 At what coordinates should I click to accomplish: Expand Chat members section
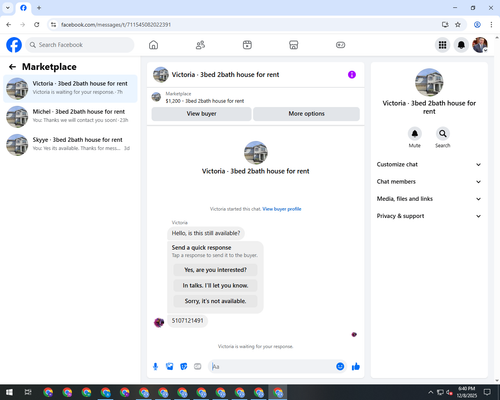[x=429, y=182]
